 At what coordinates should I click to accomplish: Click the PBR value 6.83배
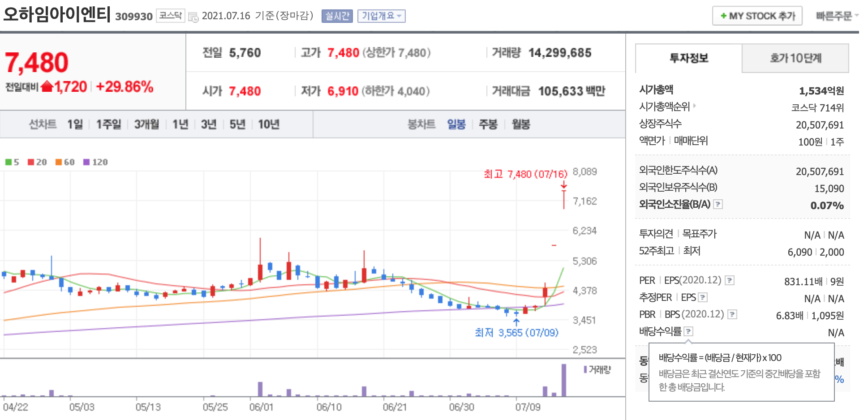point(790,316)
